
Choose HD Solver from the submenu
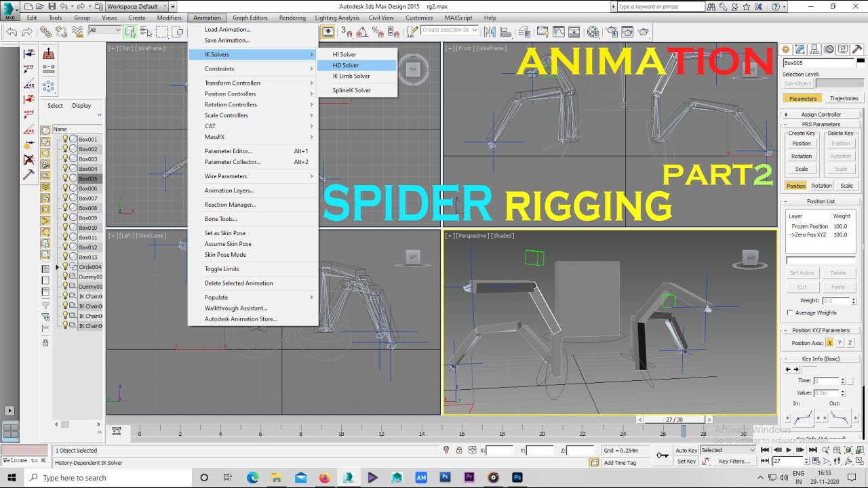click(357, 65)
